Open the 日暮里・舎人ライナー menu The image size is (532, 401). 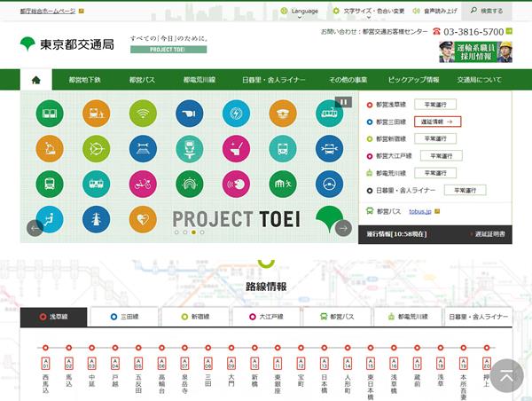pos(273,80)
